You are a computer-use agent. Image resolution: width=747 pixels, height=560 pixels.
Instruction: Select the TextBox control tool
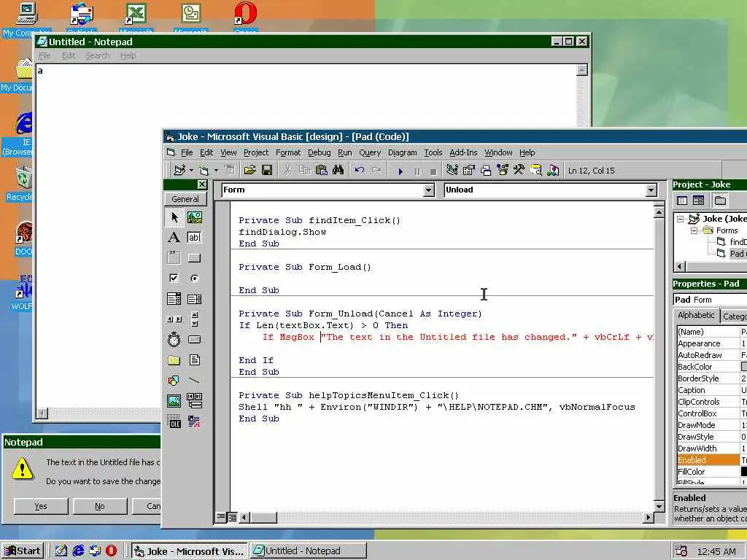pos(194,238)
